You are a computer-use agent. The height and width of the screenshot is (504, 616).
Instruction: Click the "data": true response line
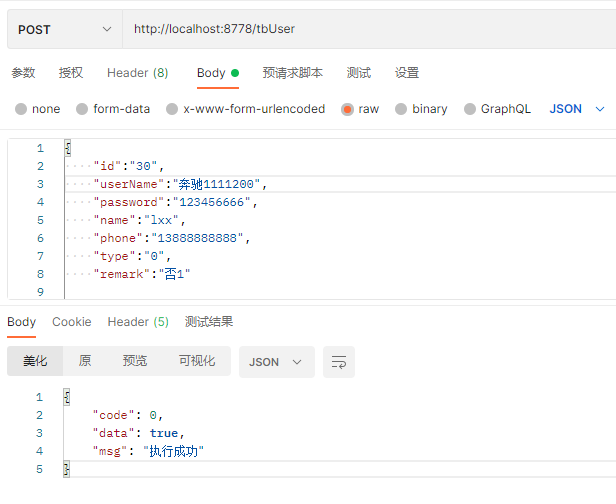tap(138, 433)
